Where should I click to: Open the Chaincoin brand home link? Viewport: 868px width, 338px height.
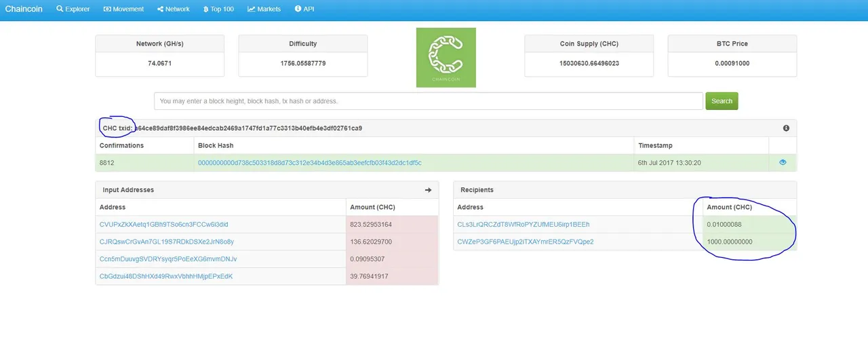(24, 9)
